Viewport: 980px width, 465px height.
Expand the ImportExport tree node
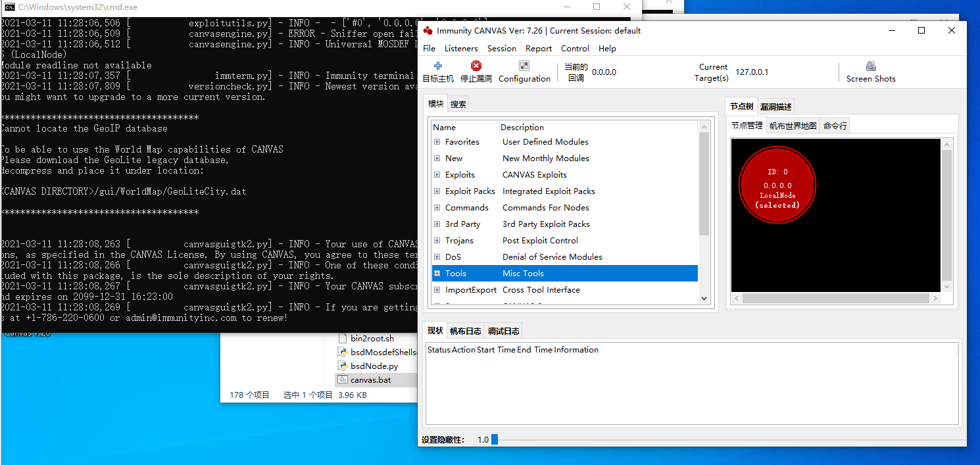[437, 289]
